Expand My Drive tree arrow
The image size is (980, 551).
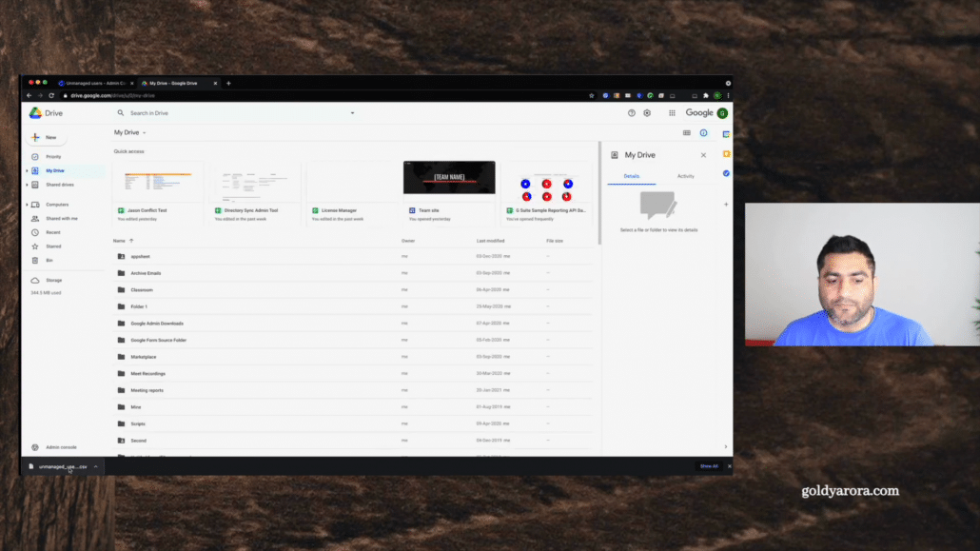pos(27,170)
